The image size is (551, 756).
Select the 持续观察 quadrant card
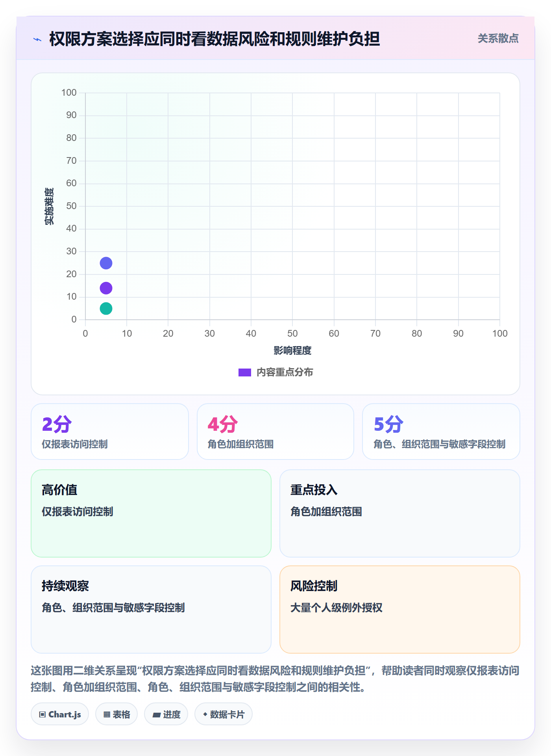pyautogui.click(x=151, y=610)
